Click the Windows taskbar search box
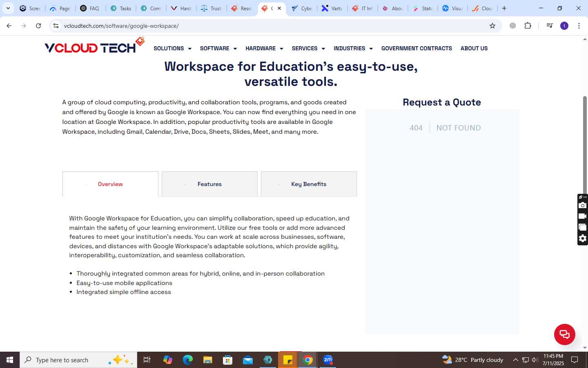 78,360
